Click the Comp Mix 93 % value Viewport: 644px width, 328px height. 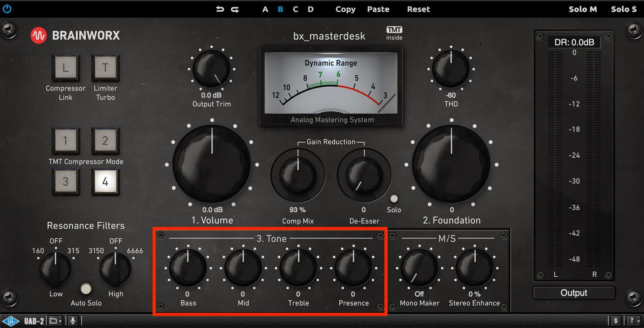tap(298, 210)
